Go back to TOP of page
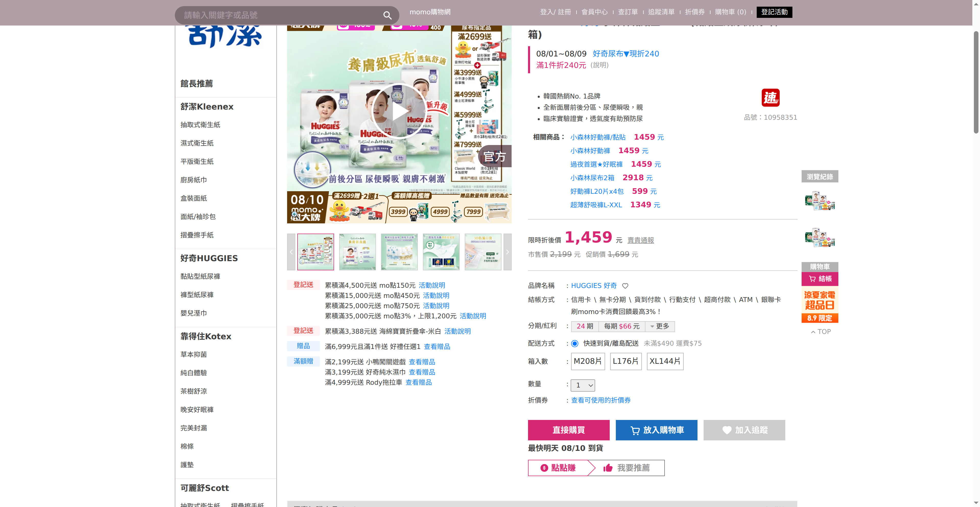This screenshot has height=507, width=980. [x=820, y=332]
